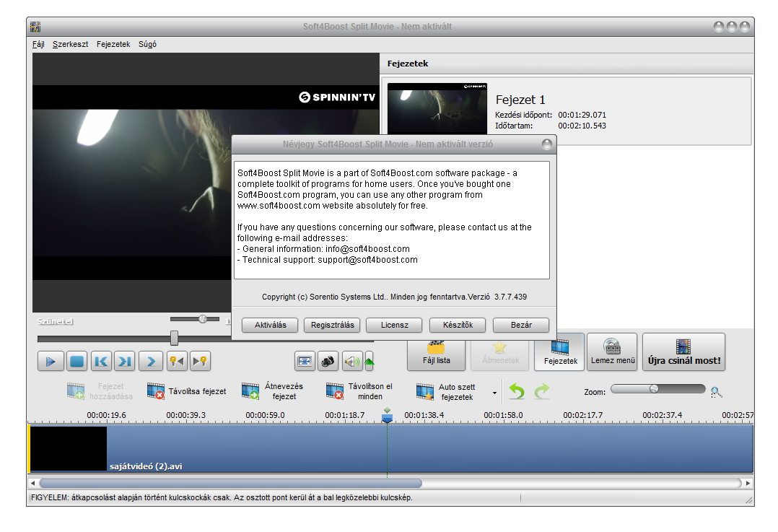Click the Aktiválás button

270,325
